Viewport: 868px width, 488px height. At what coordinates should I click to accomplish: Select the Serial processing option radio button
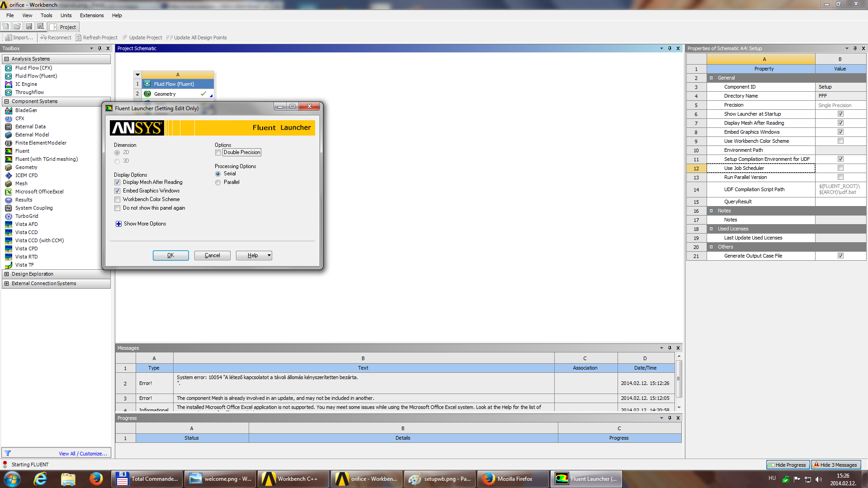(x=217, y=174)
